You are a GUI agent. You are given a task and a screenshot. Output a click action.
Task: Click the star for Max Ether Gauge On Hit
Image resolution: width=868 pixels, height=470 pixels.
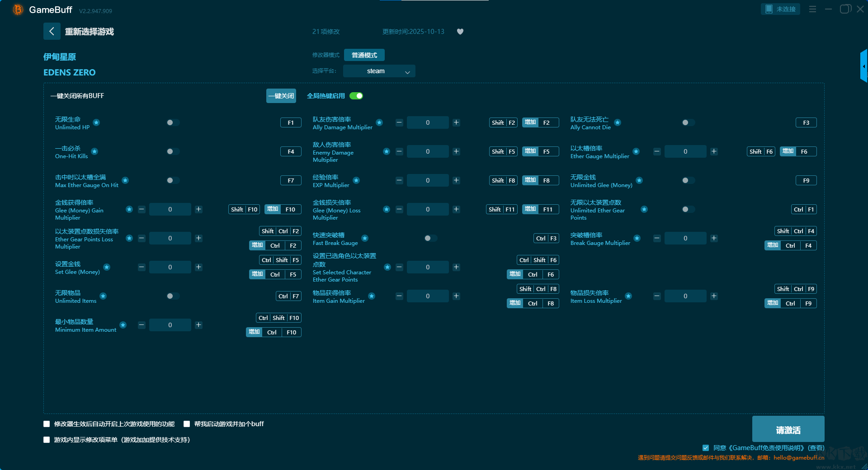click(x=125, y=180)
